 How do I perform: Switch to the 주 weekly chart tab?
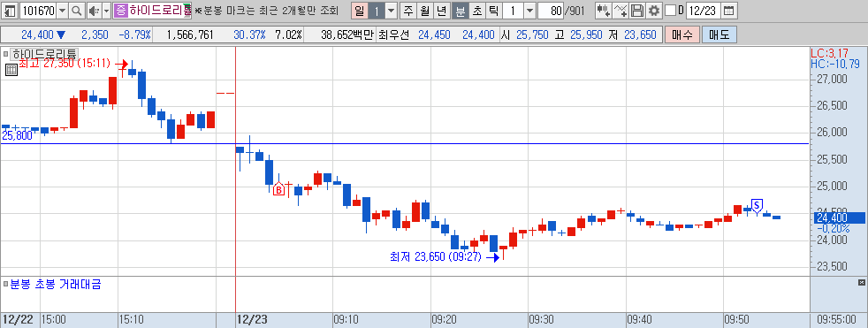408,11
